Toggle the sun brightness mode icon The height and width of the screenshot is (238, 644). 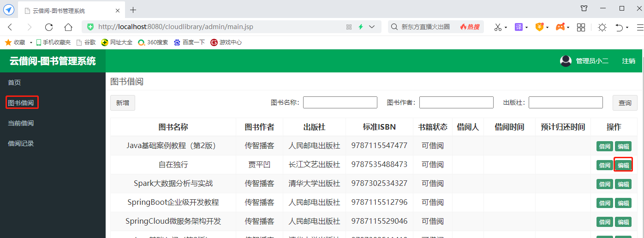pyautogui.click(x=602, y=27)
